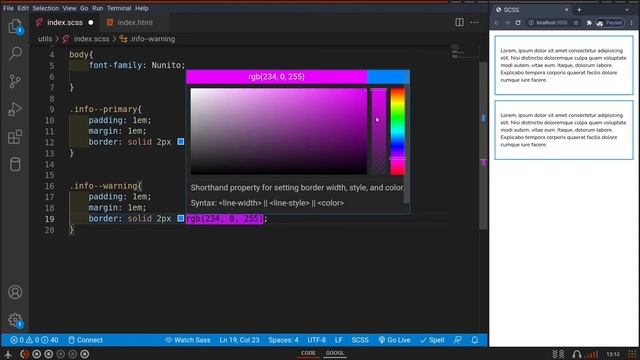Image resolution: width=640 pixels, height=360 pixels.
Task: Click the color swatch on line 12
Action: [x=181, y=142]
